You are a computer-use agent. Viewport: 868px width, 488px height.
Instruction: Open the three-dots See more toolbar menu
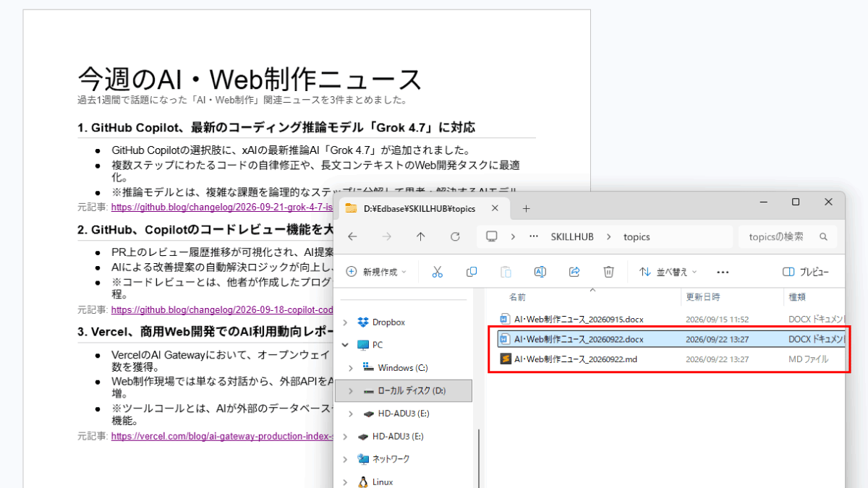722,272
